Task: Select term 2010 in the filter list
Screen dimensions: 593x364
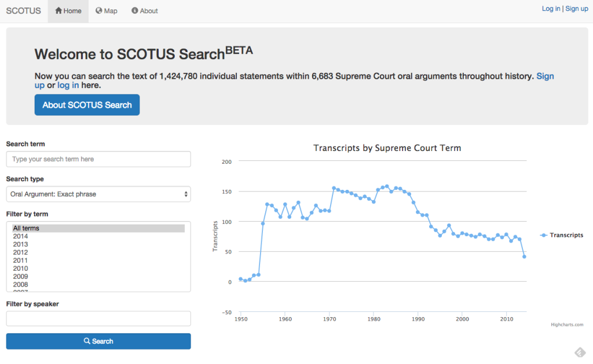Action: click(x=98, y=269)
